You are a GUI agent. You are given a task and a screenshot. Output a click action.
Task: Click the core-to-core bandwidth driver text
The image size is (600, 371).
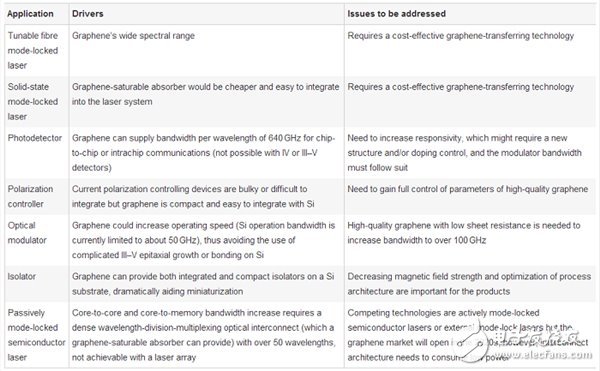pos(204,335)
